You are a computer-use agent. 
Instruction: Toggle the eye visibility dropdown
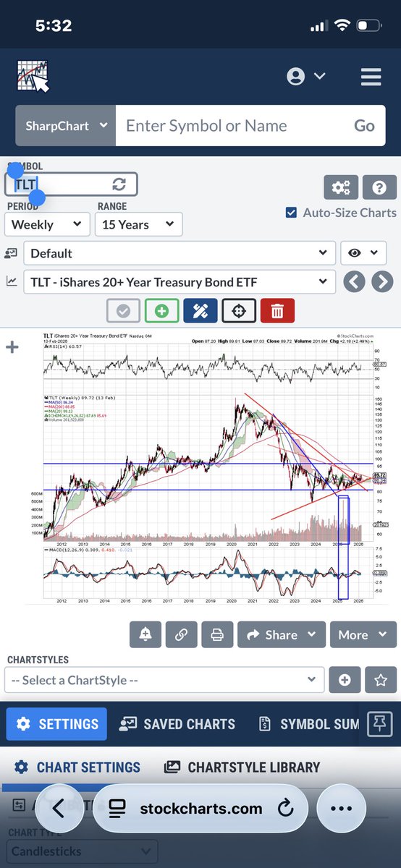click(x=363, y=253)
